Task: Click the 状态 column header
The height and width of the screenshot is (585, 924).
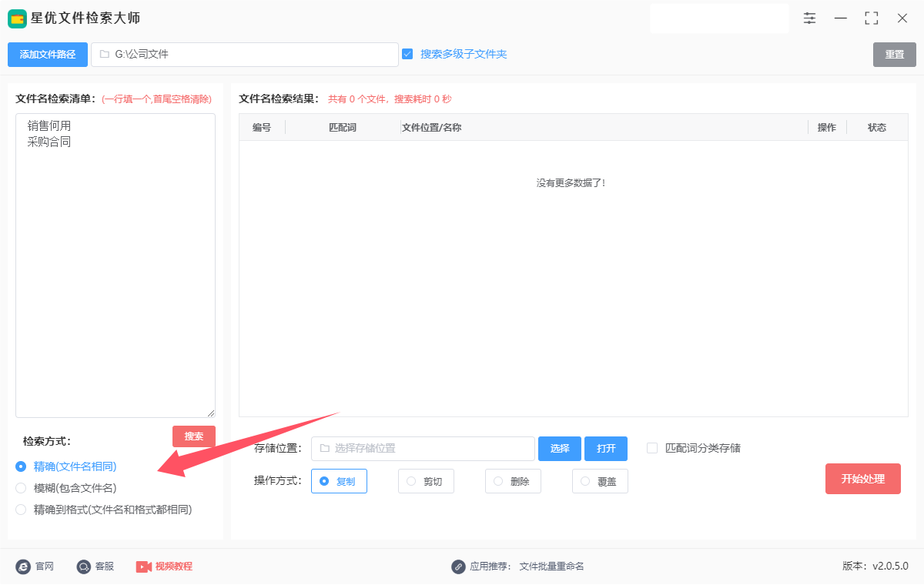Action: 877,128
